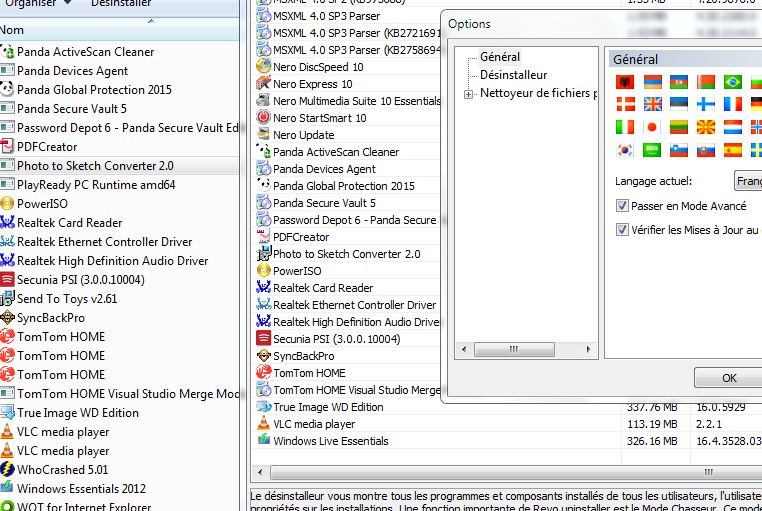762x511 pixels.
Task: Click the VLC cone icon in Revo list
Action: [263, 424]
